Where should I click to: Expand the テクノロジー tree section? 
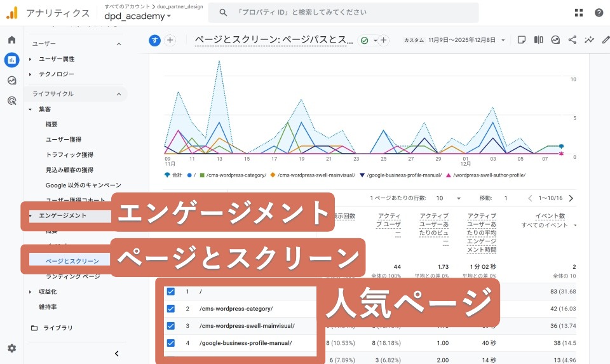coord(30,74)
